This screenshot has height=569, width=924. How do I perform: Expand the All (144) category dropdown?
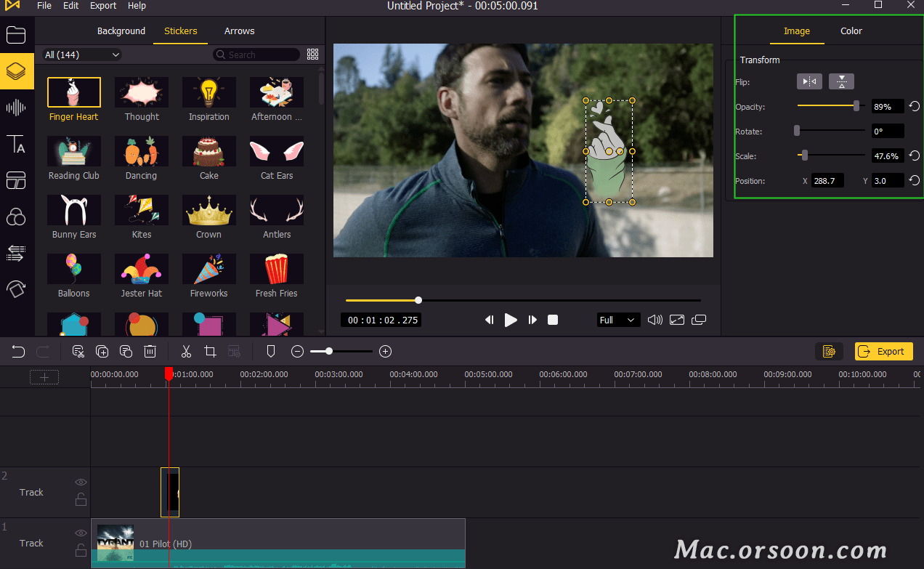pos(82,55)
